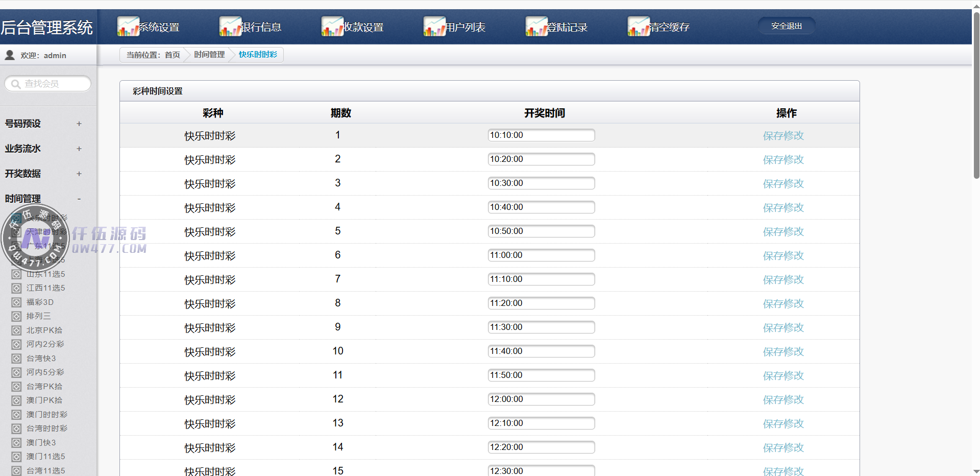The width and height of the screenshot is (980, 476).
Task: Open 收款设置 via its toolbar icon
Action: (x=332, y=27)
